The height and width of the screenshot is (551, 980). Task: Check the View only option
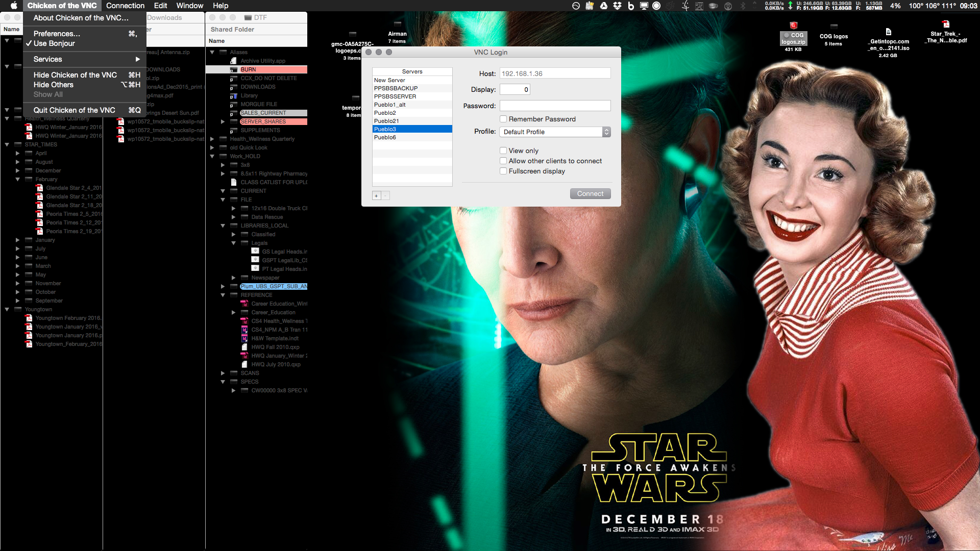(503, 151)
